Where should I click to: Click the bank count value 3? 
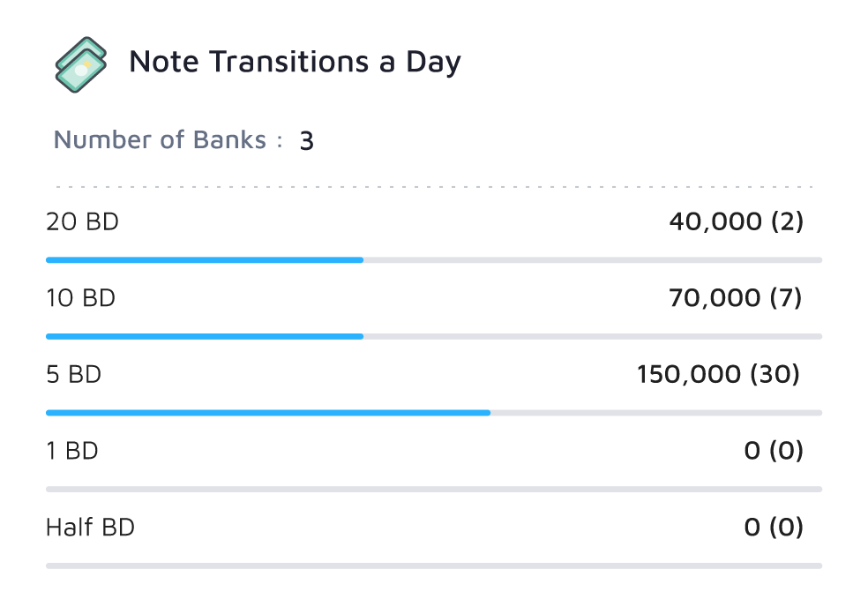point(307,139)
